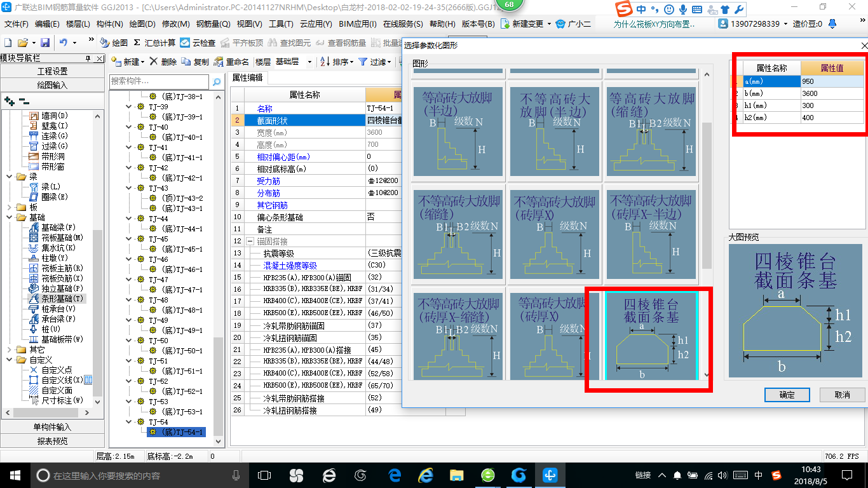This screenshot has width=868, height=488.
Task: Select 不等高砖大放脚(缩缝) thumbnail
Action: pos(459,234)
